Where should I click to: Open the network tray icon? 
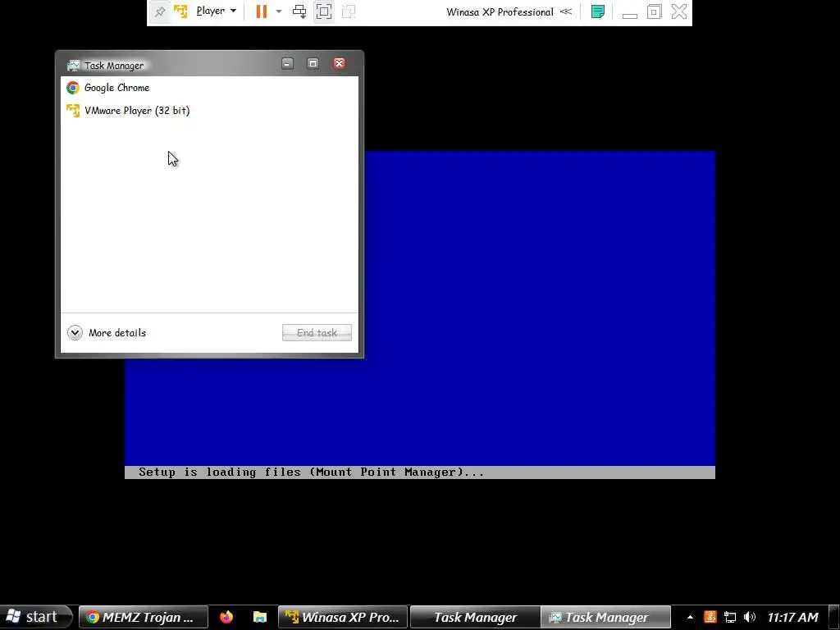pos(729,617)
